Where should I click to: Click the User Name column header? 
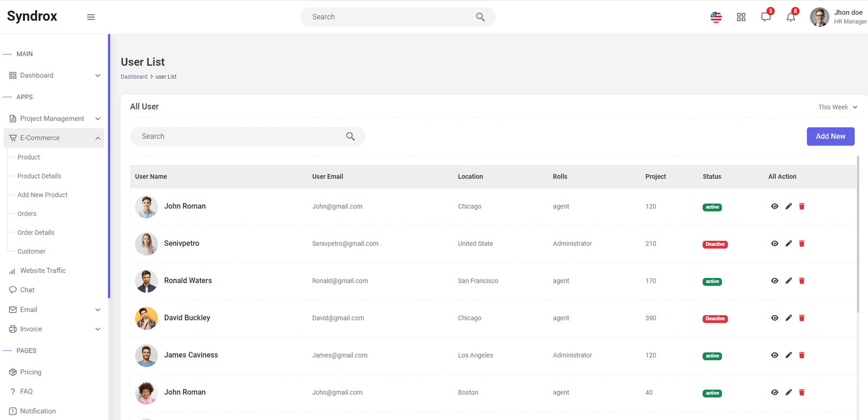tap(151, 177)
